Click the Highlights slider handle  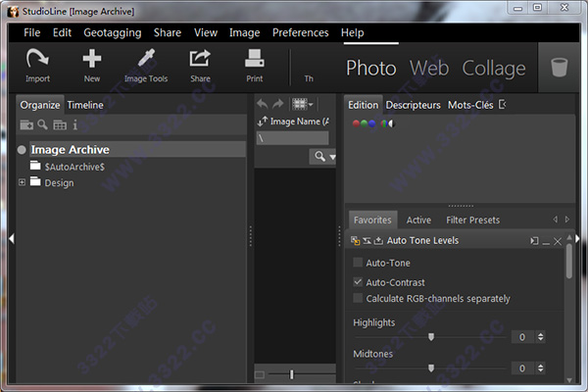coord(430,337)
